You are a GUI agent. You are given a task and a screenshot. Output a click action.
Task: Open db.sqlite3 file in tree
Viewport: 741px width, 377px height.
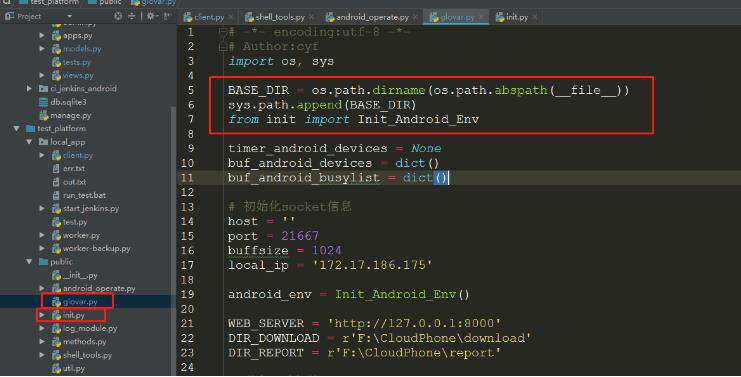coord(68,102)
